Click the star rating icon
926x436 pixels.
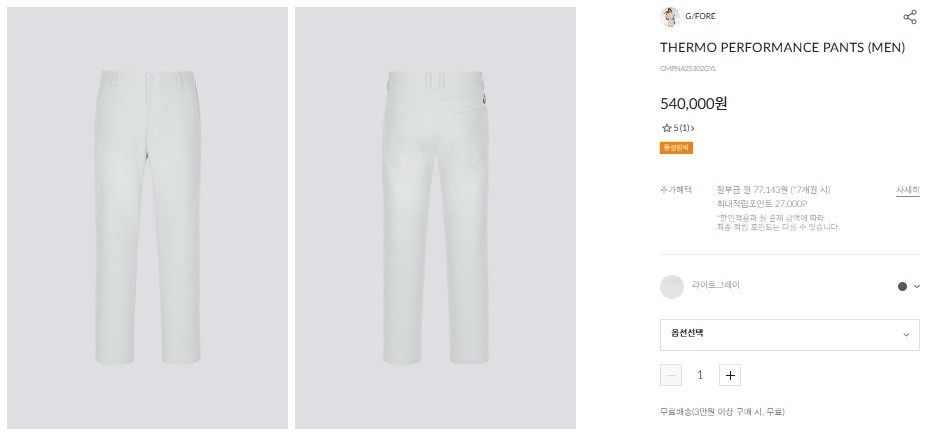click(666, 128)
